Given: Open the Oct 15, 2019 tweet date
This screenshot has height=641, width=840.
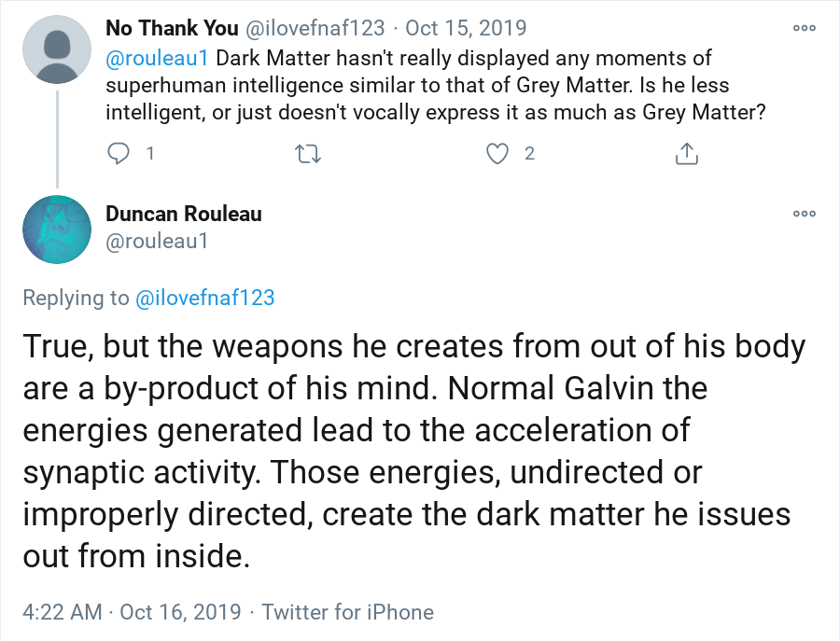Looking at the screenshot, I should [466, 28].
